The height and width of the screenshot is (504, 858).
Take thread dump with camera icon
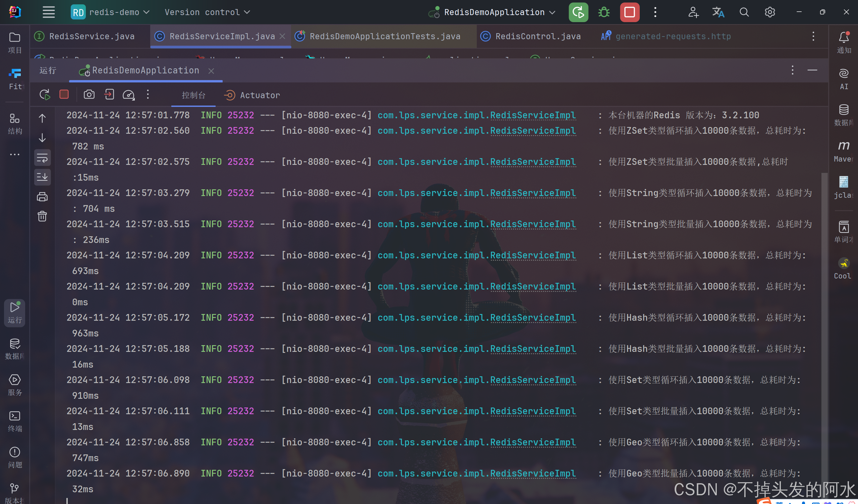tap(89, 94)
